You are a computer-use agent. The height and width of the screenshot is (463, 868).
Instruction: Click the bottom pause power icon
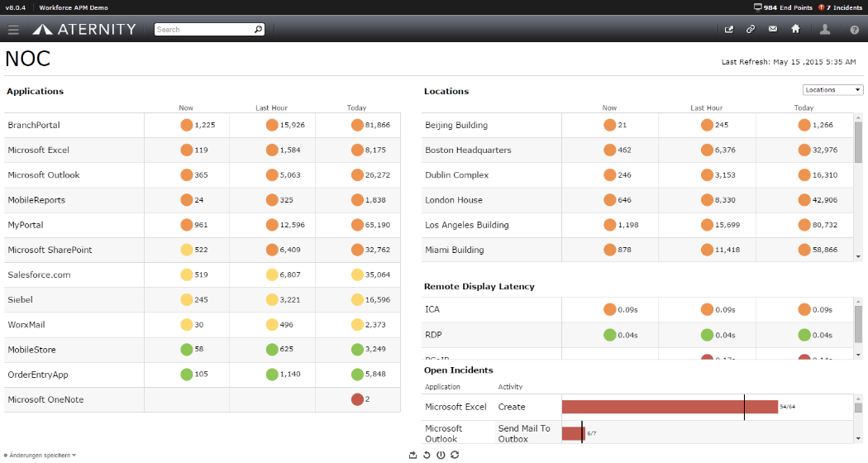pos(441,455)
